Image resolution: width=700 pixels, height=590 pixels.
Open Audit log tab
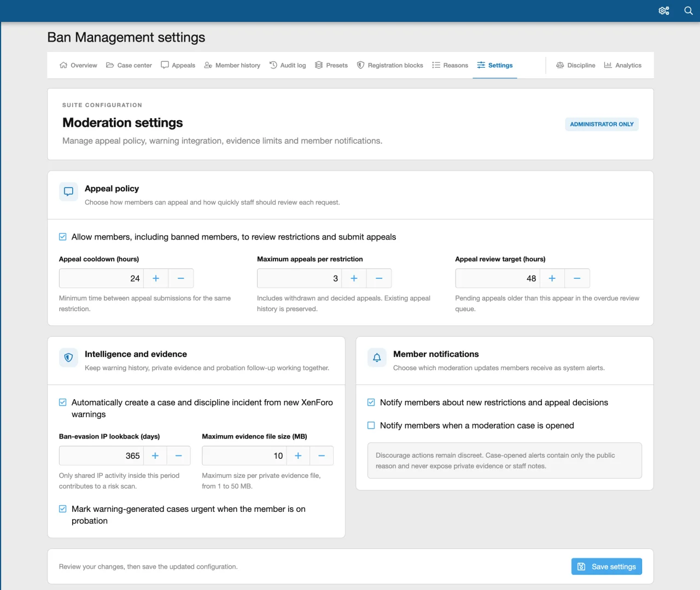pos(288,65)
